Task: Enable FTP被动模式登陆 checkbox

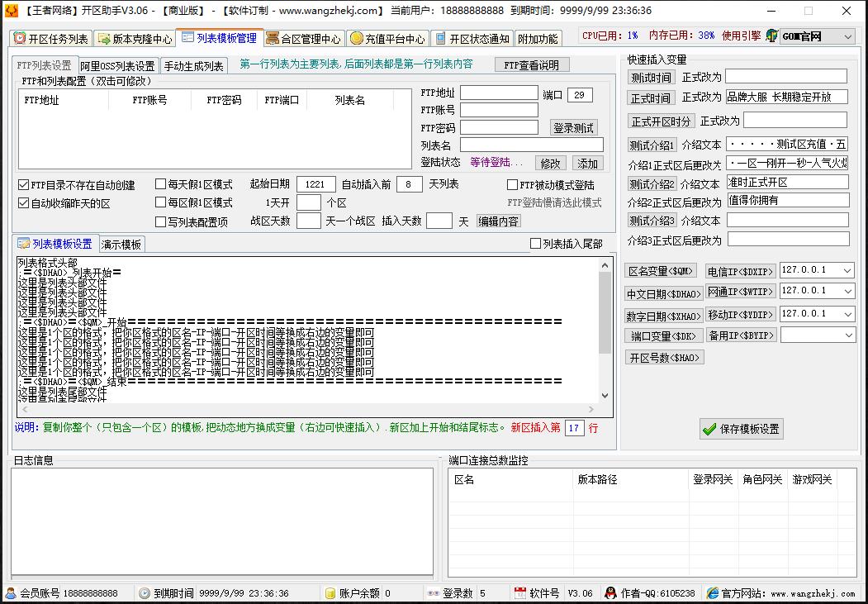Action: pyautogui.click(x=512, y=185)
